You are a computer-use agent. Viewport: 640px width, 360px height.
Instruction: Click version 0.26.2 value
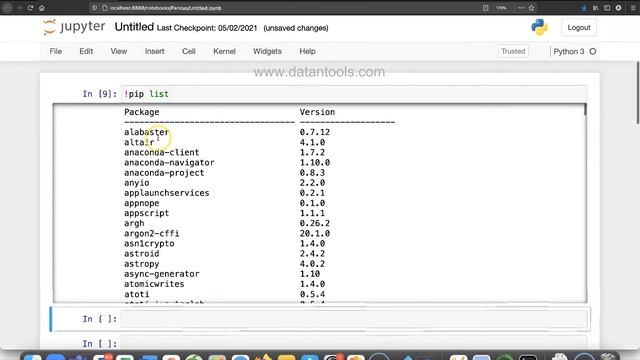coord(315,223)
